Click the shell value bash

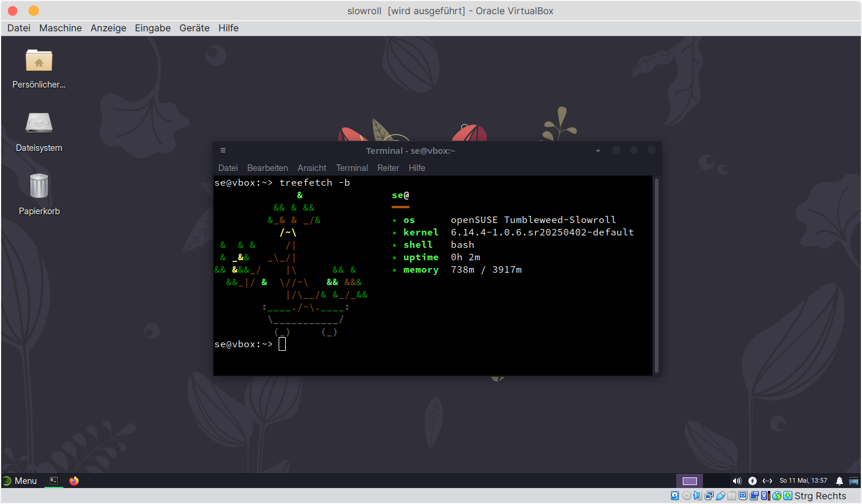tap(463, 245)
